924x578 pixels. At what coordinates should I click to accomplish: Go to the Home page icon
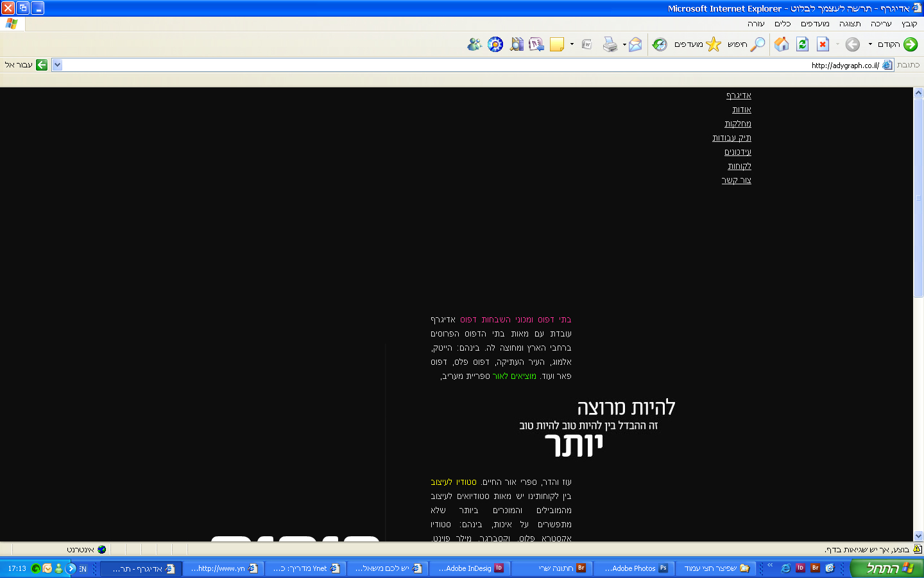point(782,44)
